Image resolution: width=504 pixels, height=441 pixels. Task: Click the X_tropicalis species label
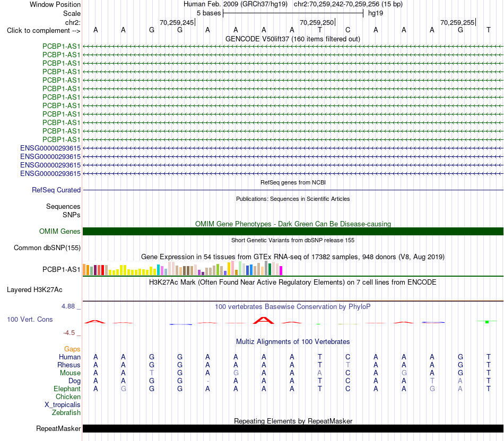tap(63, 405)
